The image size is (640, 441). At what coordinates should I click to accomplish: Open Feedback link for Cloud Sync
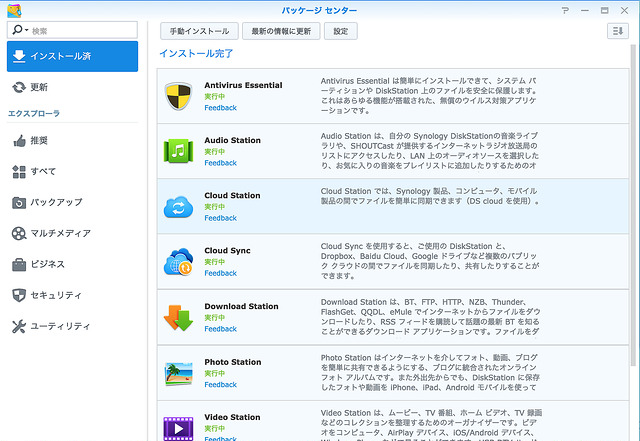[x=220, y=273]
